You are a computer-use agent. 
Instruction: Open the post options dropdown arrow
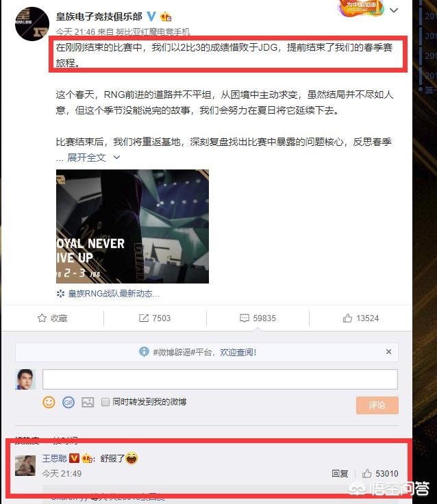coord(394,10)
